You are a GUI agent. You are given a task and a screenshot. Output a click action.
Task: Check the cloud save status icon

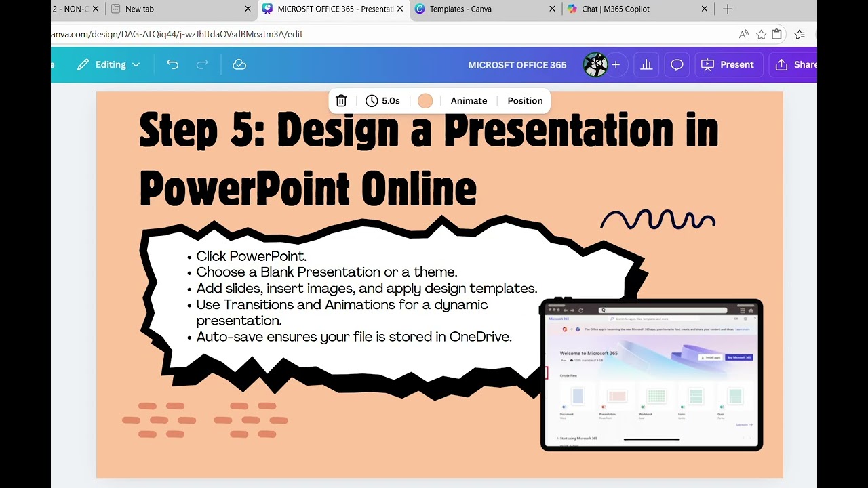[239, 64]
